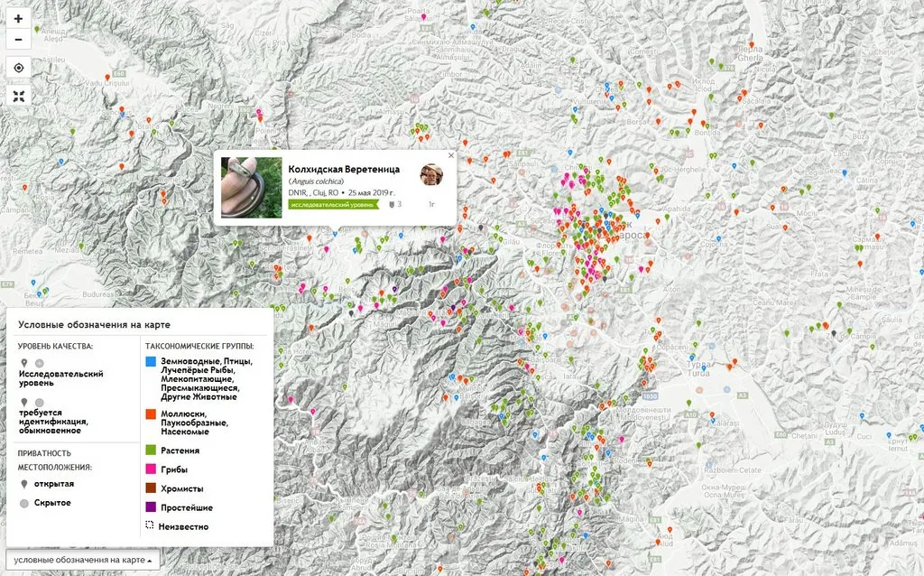Toggle fullscreen map view
Viewport: 924px width, 576px height.
click(18, 96)
